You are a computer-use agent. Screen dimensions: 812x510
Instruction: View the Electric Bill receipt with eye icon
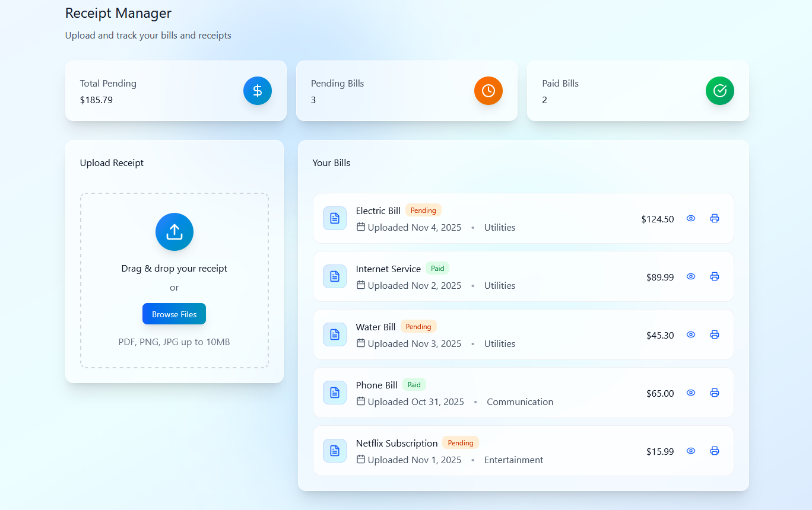click(691, 218)
